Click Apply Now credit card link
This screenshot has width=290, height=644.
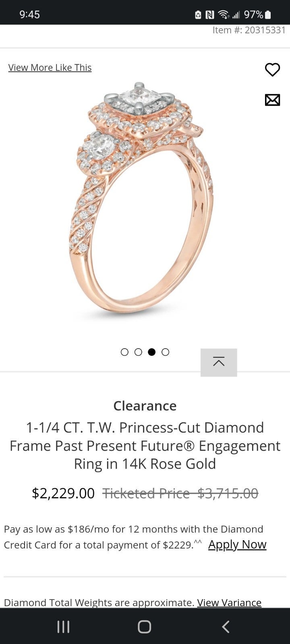click(237, 544)
